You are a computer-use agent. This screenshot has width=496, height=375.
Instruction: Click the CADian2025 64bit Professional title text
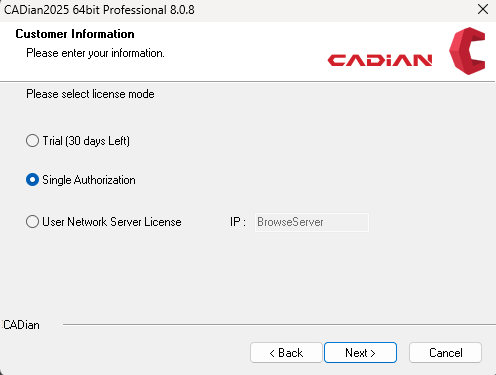click(x=99, y=10)
